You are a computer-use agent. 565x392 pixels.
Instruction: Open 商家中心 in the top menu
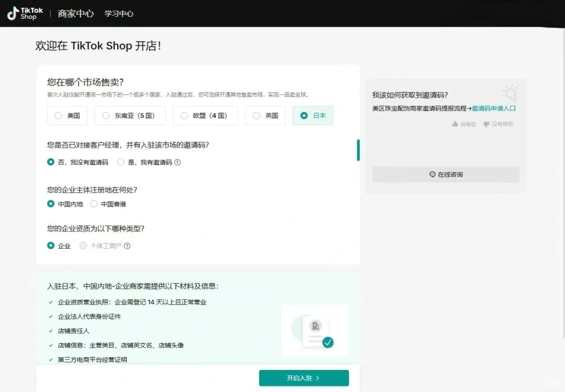click(x=76, y=13)
